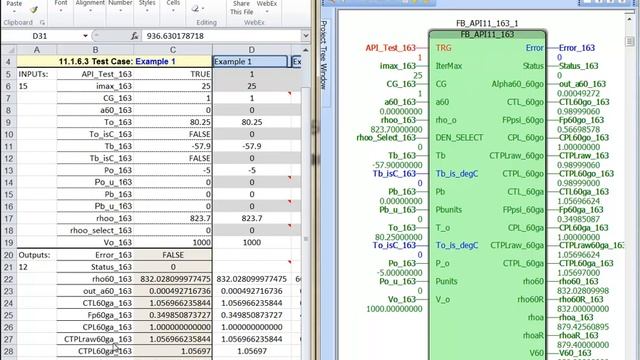Click the CTPLraw_60go output pin label
Image resolution: width=640 pixels, height=360 pixels.
pos(516,156)
